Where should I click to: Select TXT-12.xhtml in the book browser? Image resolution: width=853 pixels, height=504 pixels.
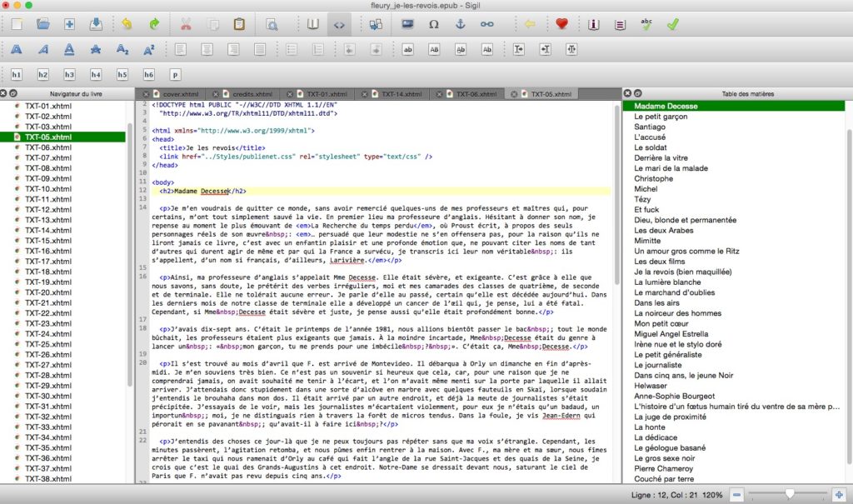point(48,210)
